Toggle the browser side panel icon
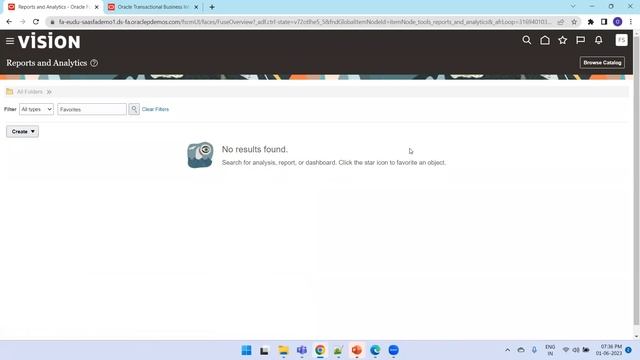 (604, 22)
